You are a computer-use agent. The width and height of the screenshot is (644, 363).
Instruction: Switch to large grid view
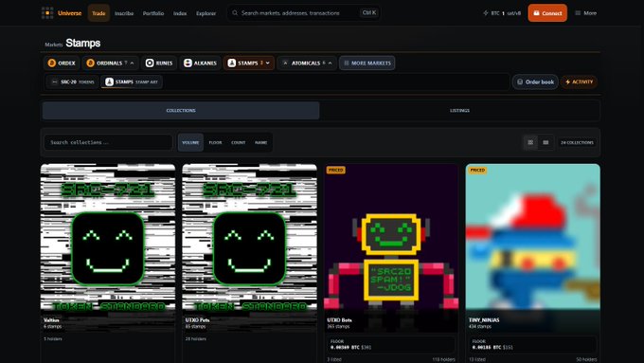tap(530, 142)
